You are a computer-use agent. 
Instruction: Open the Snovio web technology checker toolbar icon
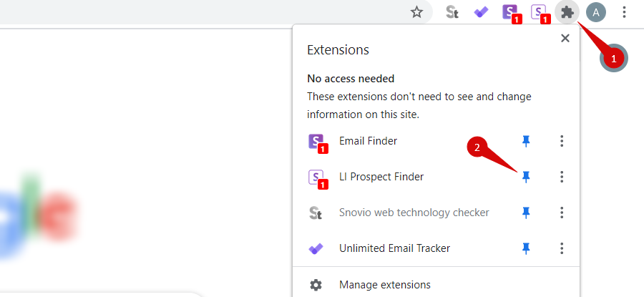tap(452, 13)
